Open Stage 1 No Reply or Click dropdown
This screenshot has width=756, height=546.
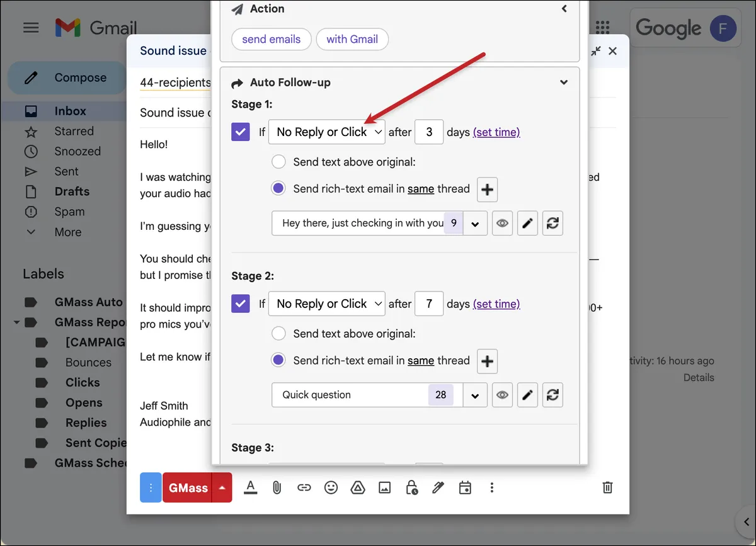coord(327,132)
